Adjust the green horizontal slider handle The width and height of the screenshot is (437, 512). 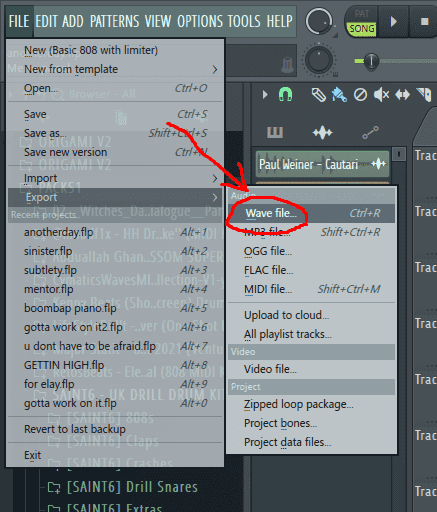(370, 61)
